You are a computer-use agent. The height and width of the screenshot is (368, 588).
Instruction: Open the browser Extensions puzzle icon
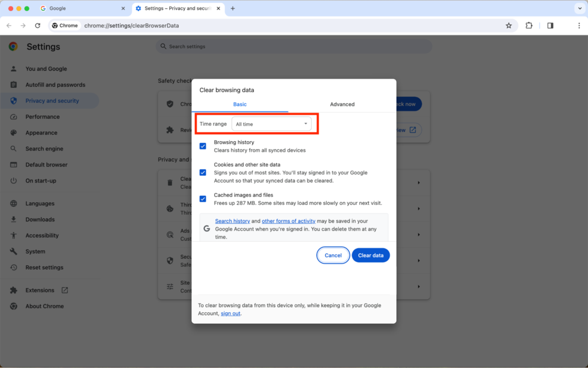click(x=529, y=25)
